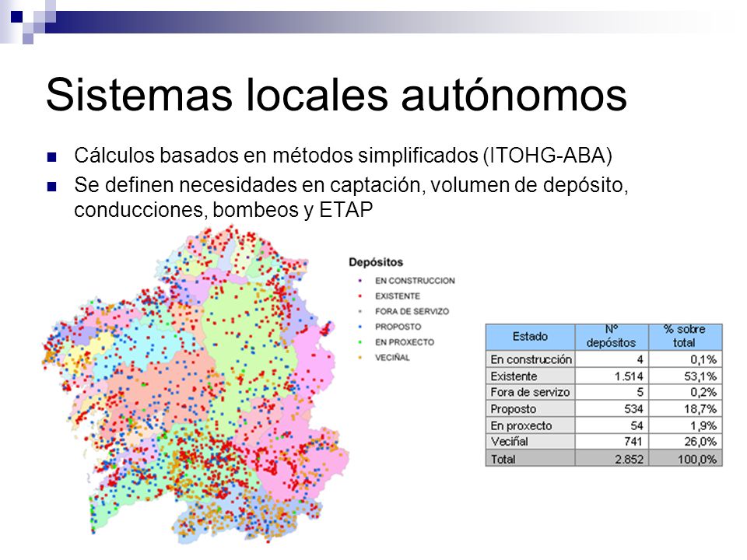This screenshot has width=747, height=560.
Task: Click the 'Depósitos' legend heading
Action: tap(376, 262)
